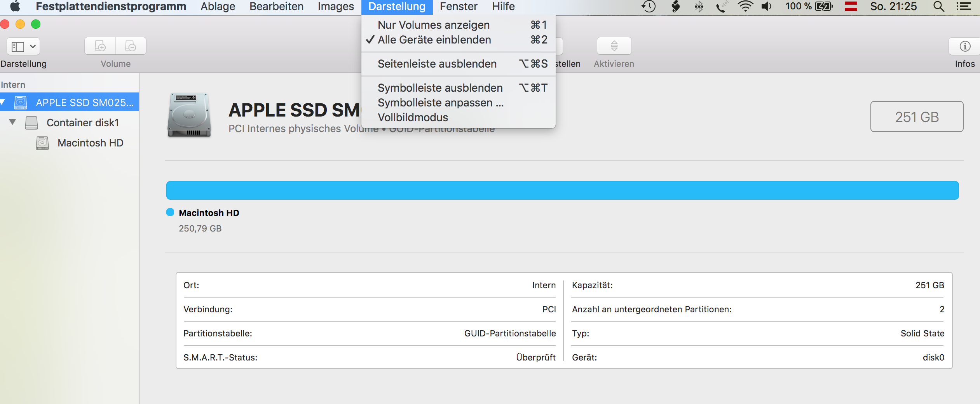Click the Intern sidebar section header

click(13, 85)
